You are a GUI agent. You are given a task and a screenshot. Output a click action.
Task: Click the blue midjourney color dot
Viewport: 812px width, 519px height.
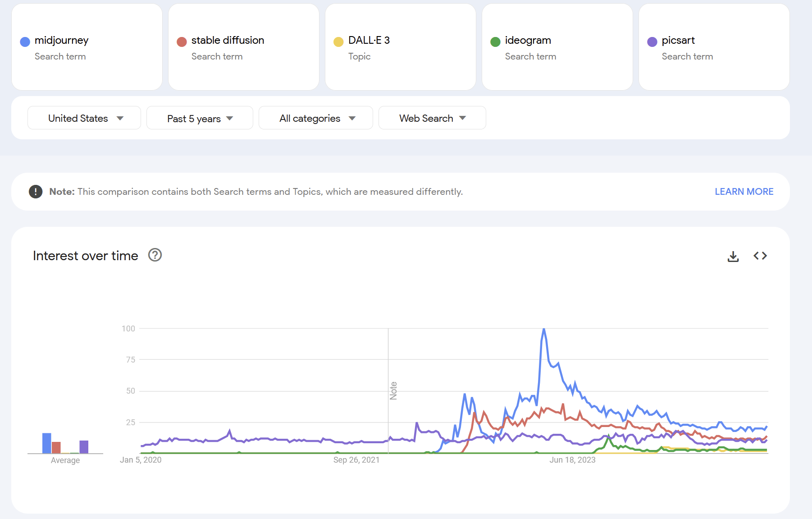(x=25, y=42)
